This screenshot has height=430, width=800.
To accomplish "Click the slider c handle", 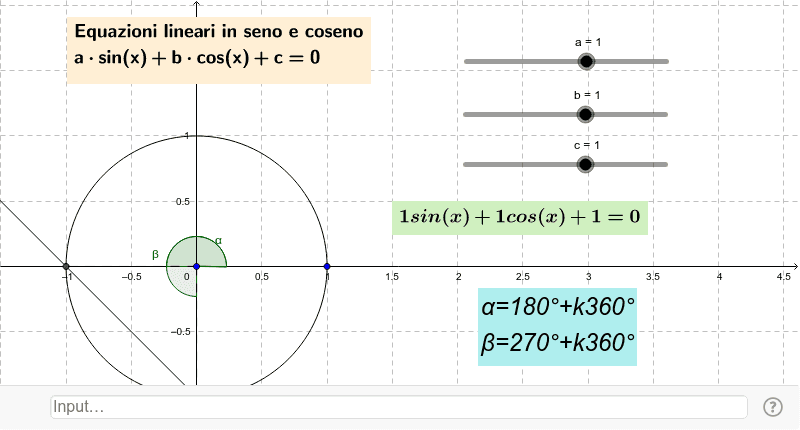I will click(585, 164).
